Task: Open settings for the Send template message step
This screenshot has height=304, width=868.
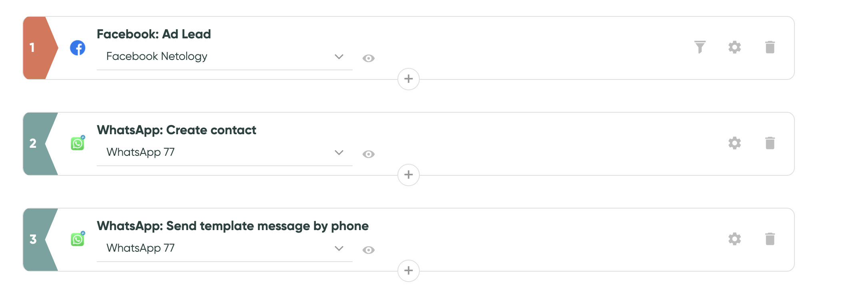Action: (x=735, y=239)
